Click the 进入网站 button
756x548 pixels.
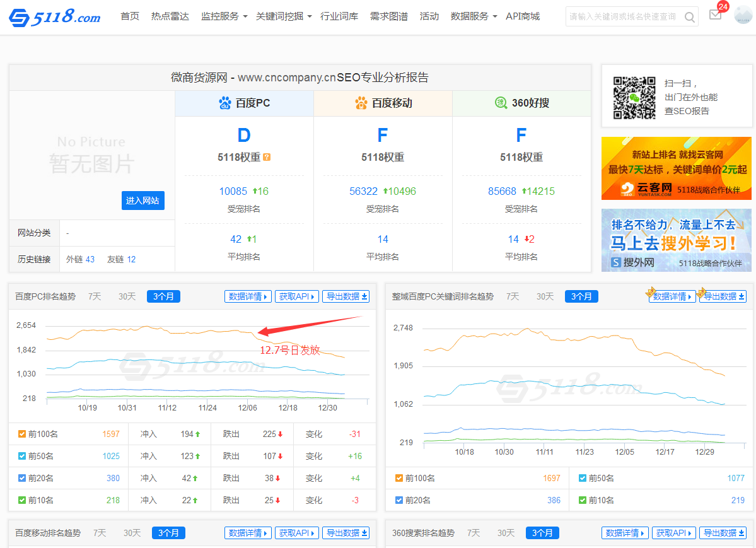click(x=142, y=201)
